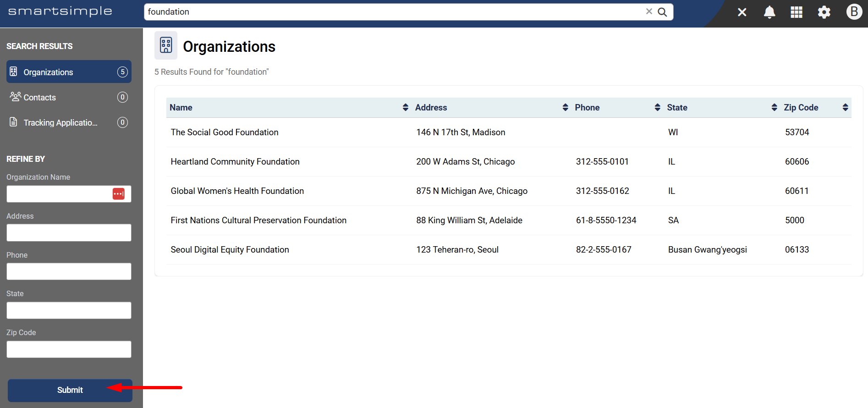Sort results by Phone column
The image size is (868, 408).
[657, 107]
